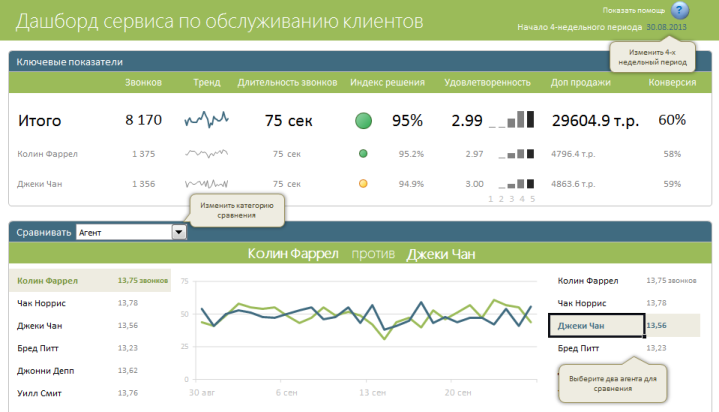Open the Сравнивать dropdown arrow
Screen dimensions: 719x412
coord(179,233)
